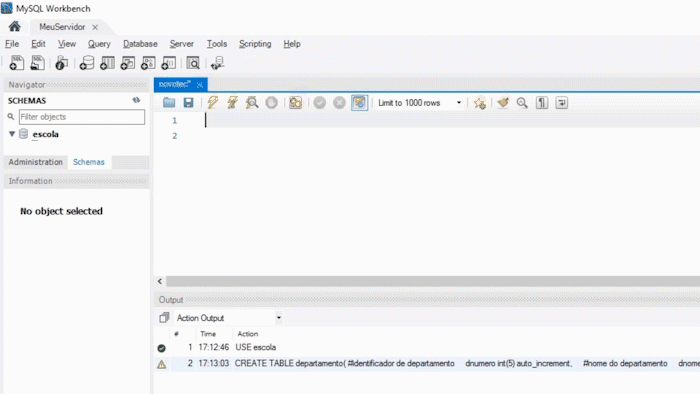The height and width of the screenshot is (394, 700).
Task: Select the USE escola output row
Action: coord(427,347)
